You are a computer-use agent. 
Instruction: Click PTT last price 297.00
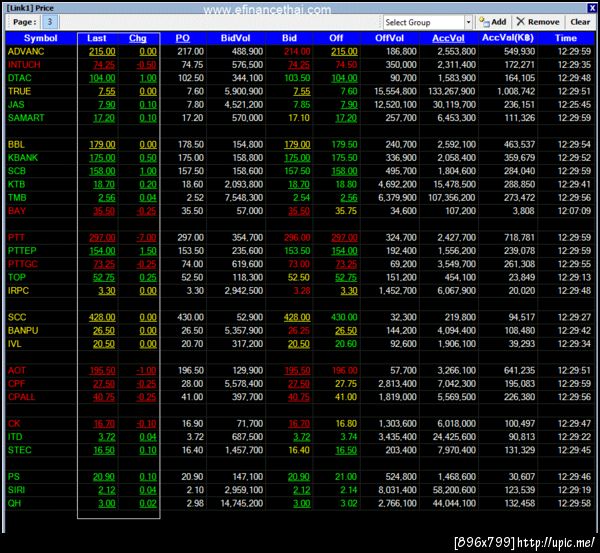pyautogui.click(x=102, y=238)
